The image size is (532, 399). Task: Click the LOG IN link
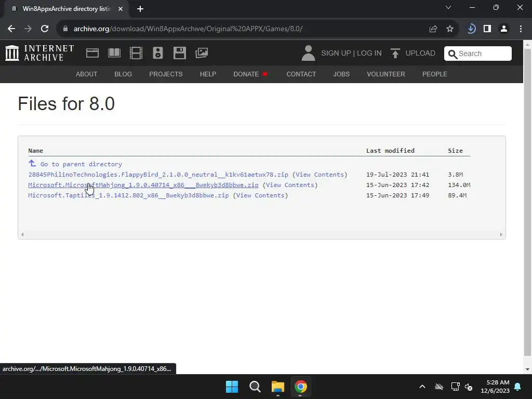[x=369, y=54]
